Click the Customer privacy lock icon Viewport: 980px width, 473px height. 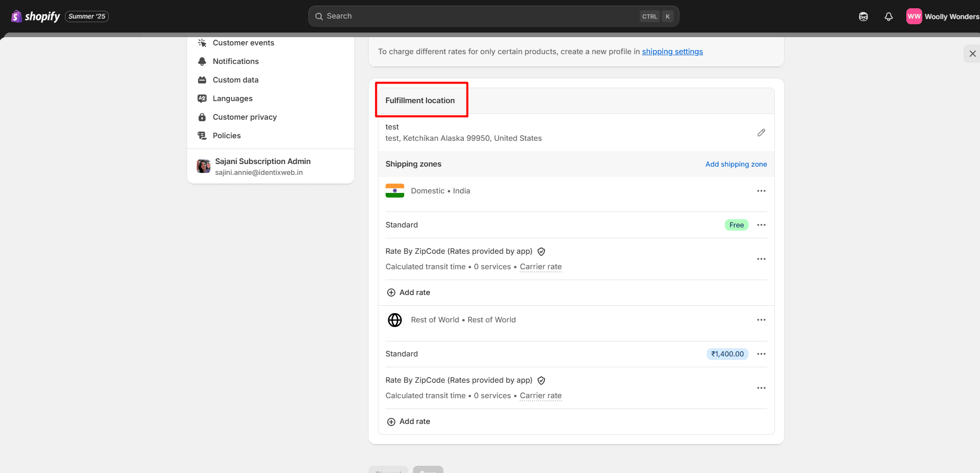202,117
